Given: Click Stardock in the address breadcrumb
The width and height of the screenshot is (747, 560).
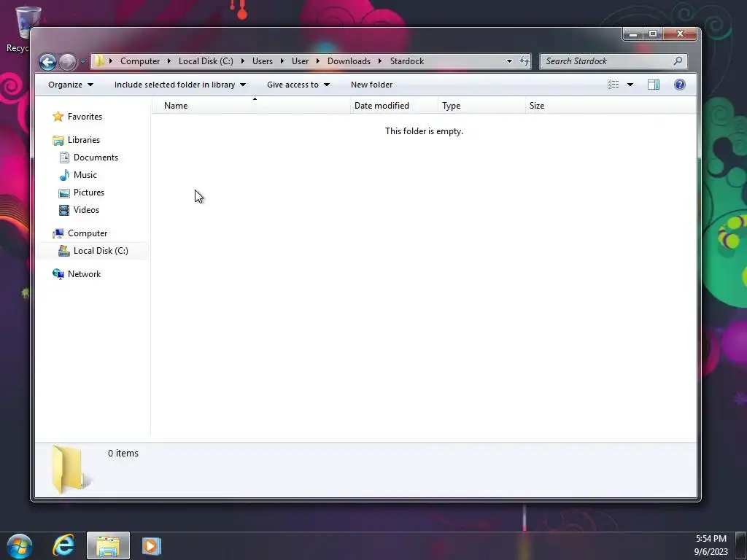Looking at the screenshot, I should [407, 61].
